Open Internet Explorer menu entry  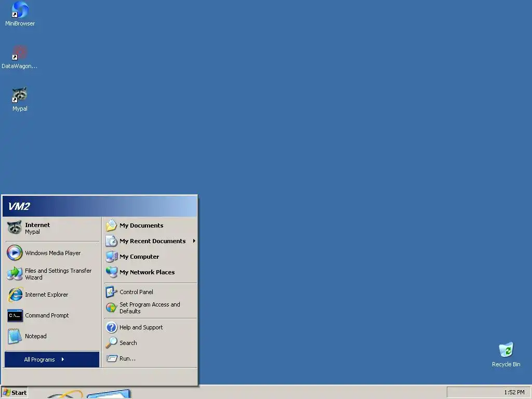pyautogui.click(x=52, y=295)
